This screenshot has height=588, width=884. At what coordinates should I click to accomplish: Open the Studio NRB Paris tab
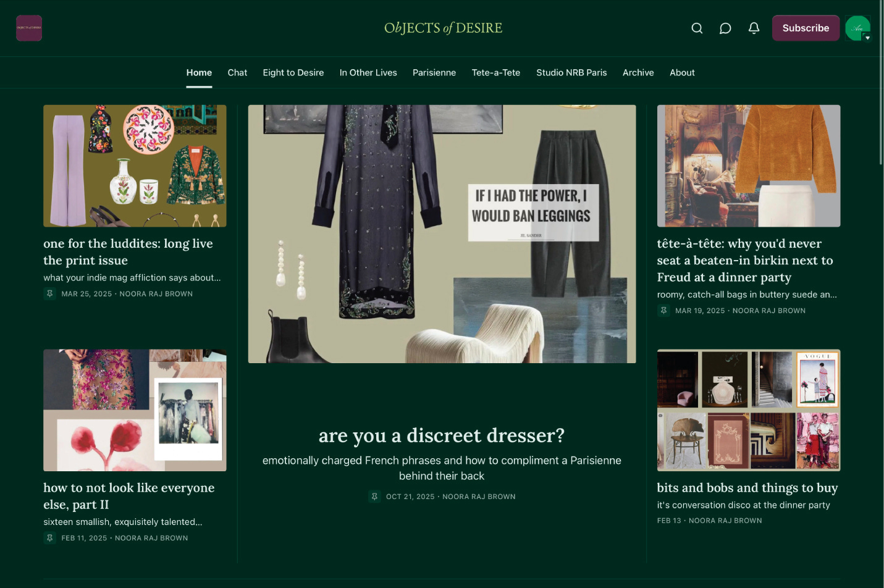pos(571,73)
